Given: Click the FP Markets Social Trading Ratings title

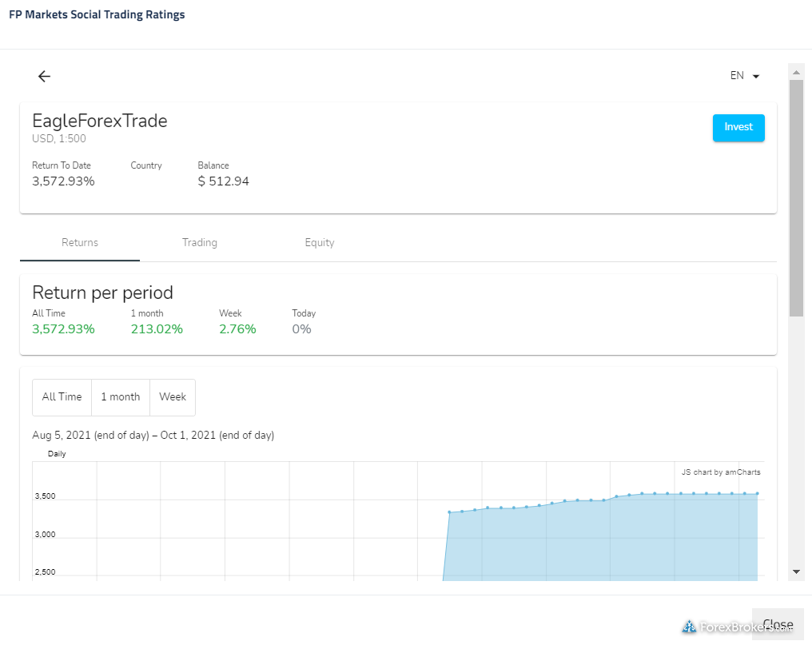Looking at the screenshot, I should click(x=97, y=14).
